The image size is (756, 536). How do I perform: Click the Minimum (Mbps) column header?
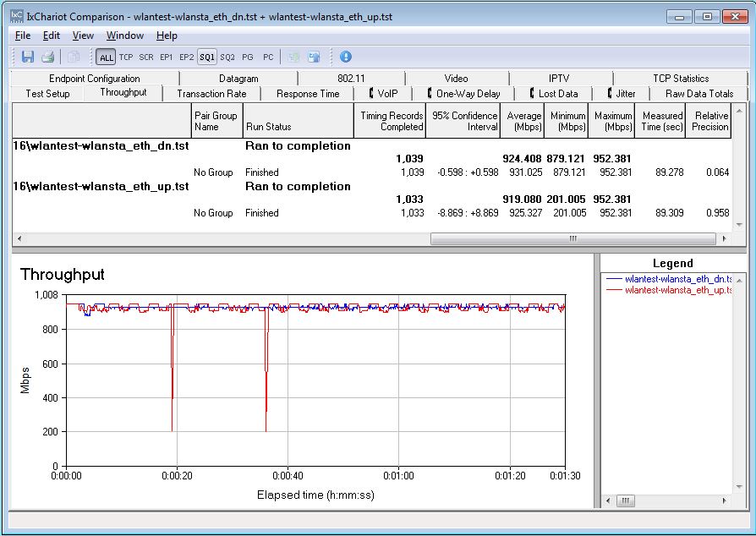pyautogui.click(x=566, y=121)
